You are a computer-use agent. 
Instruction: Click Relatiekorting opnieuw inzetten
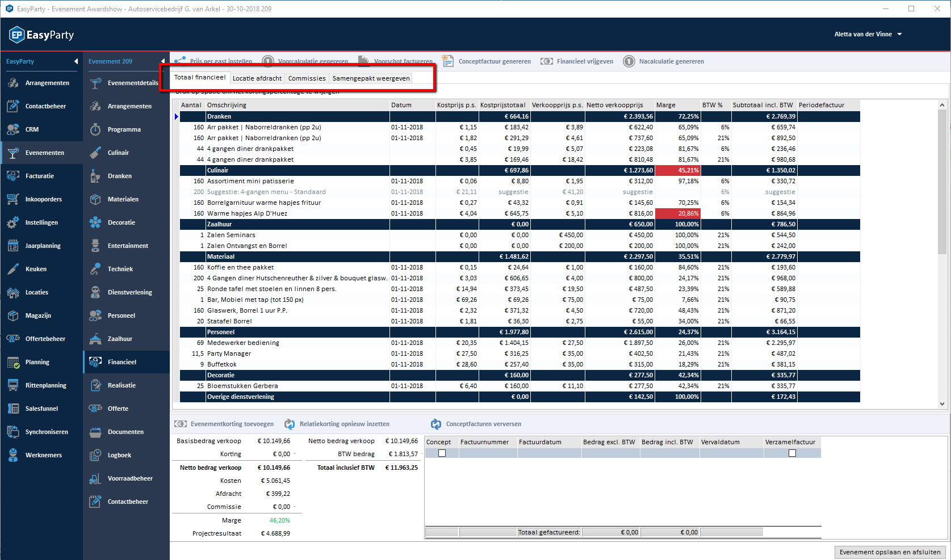pyautogui.click(x=337, y=424)
